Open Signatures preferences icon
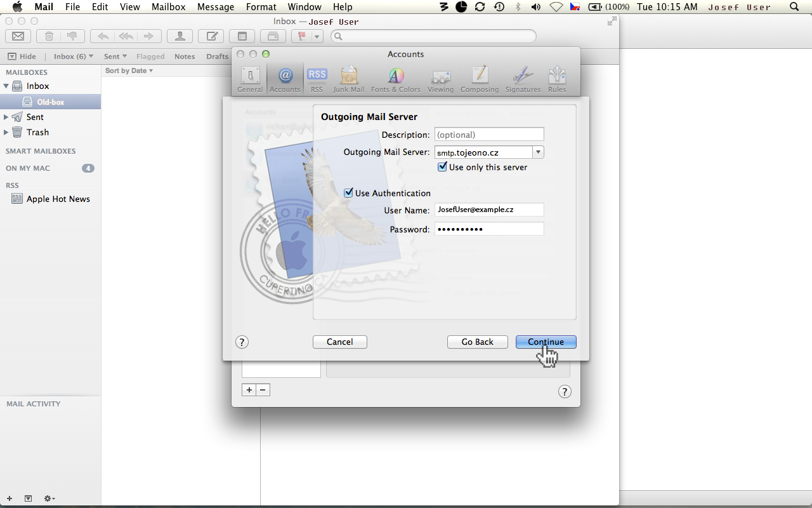Image resolution: width=812 pixels, height=508 pixels. pyautogui.click(x=523, y=79)
